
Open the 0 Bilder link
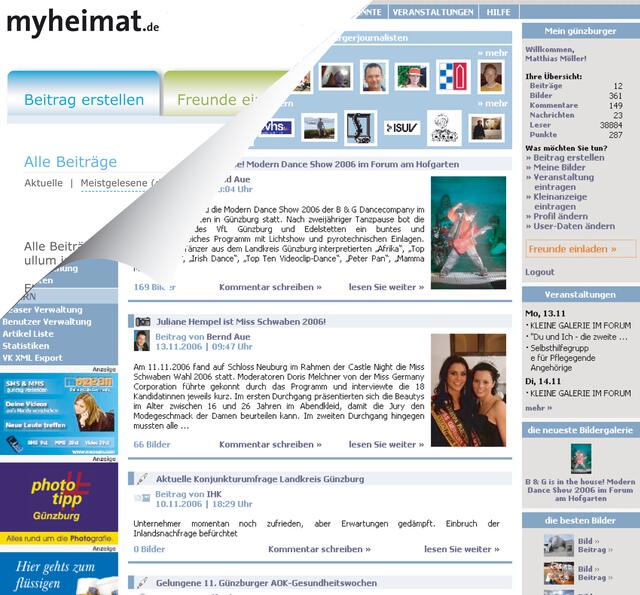149,549
